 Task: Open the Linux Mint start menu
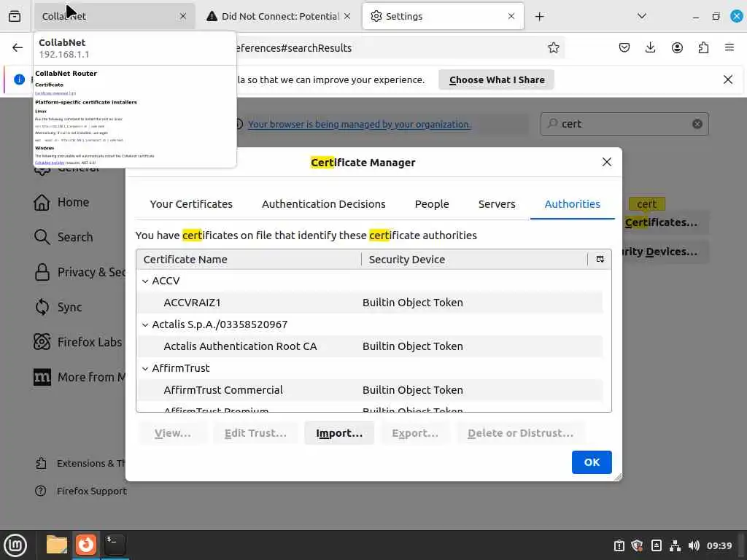[15, 545]
